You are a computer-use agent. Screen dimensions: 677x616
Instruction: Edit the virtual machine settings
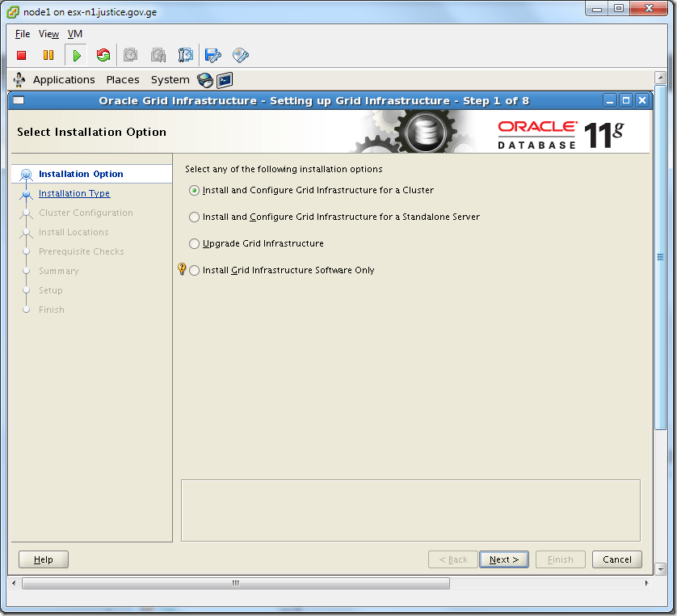(x=213, y=55)
